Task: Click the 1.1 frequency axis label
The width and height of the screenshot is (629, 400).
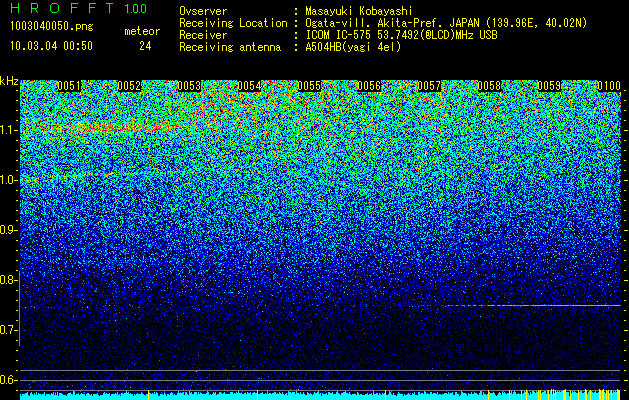Action: click(x=8, y=130)
